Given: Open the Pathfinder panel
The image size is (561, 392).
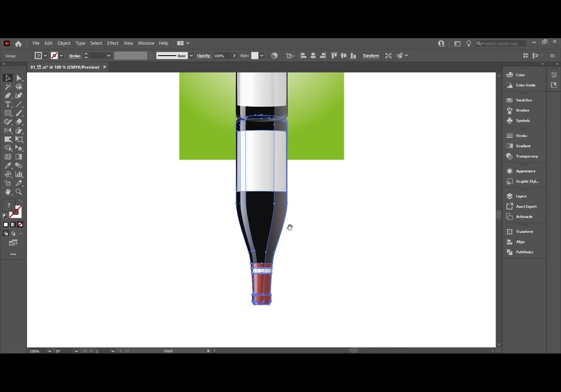Looking at the screenshot, I should click(x=525, y=252).
